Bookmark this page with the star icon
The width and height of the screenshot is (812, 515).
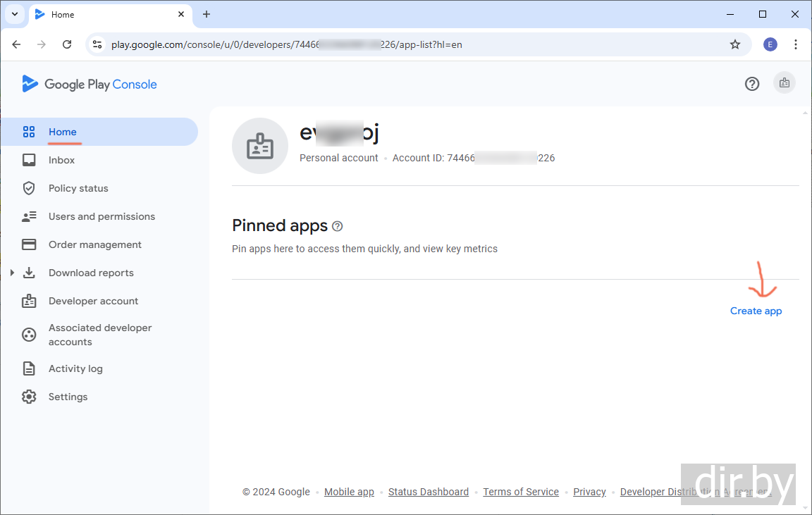click(735, 44)
